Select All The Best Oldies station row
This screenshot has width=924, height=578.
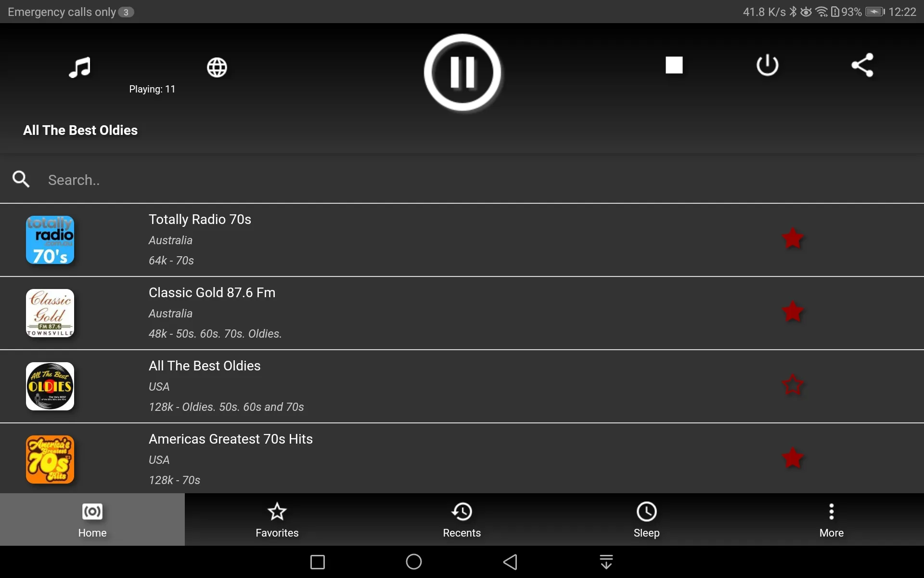coord(462,385)
